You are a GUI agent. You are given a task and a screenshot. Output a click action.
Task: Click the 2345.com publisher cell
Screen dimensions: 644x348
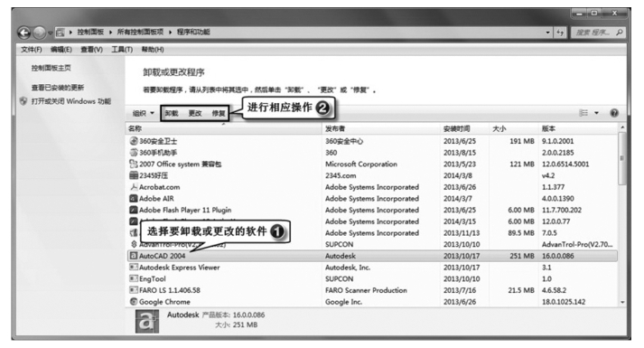coord(341,175)
